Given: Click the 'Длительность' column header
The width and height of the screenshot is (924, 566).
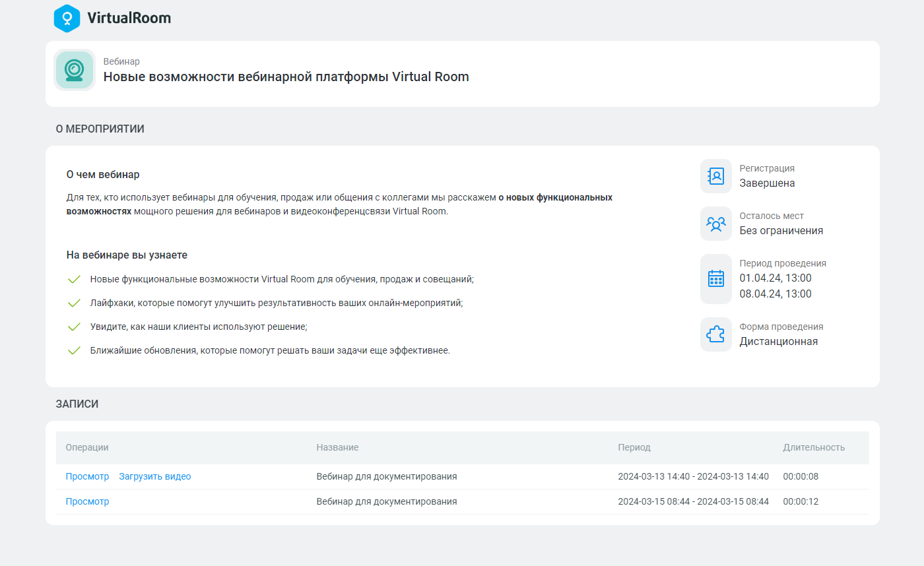Looking at the screenshot, I should pyautogui.click(x=814, y=447).
